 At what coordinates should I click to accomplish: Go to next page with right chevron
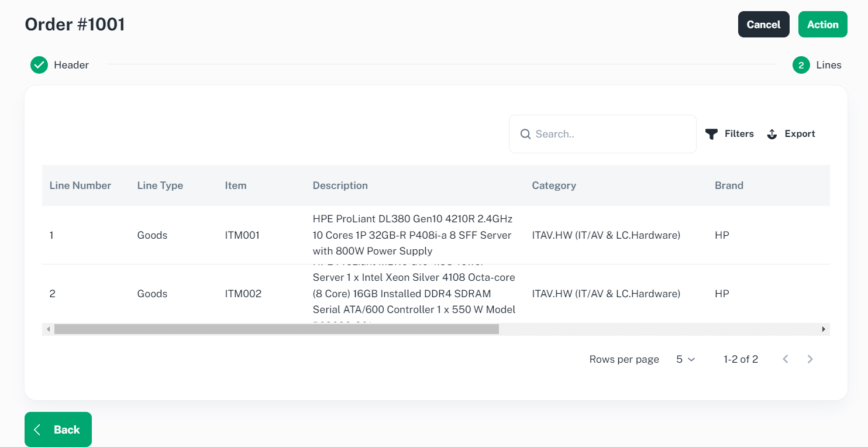click(810, 359)
